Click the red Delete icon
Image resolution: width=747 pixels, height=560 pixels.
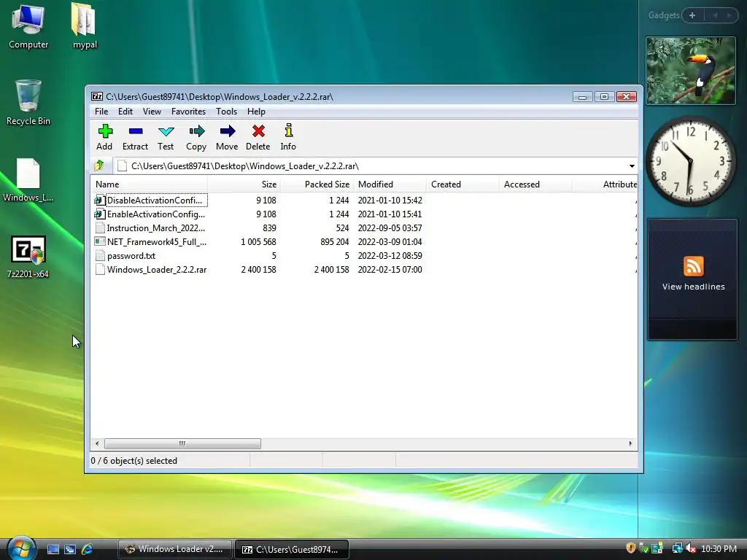pos(258,131)
